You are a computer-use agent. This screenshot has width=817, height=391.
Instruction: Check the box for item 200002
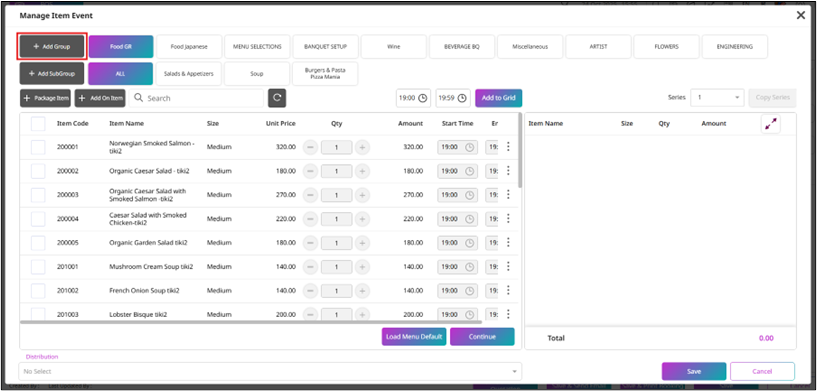coord(38,171)
